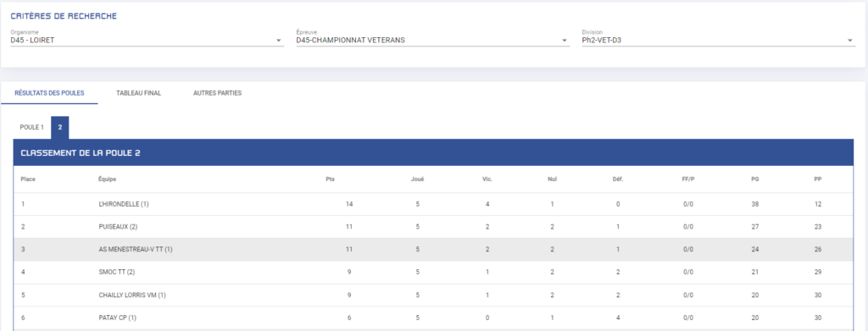Click the Critères de recherche heading

click(64, 16)
